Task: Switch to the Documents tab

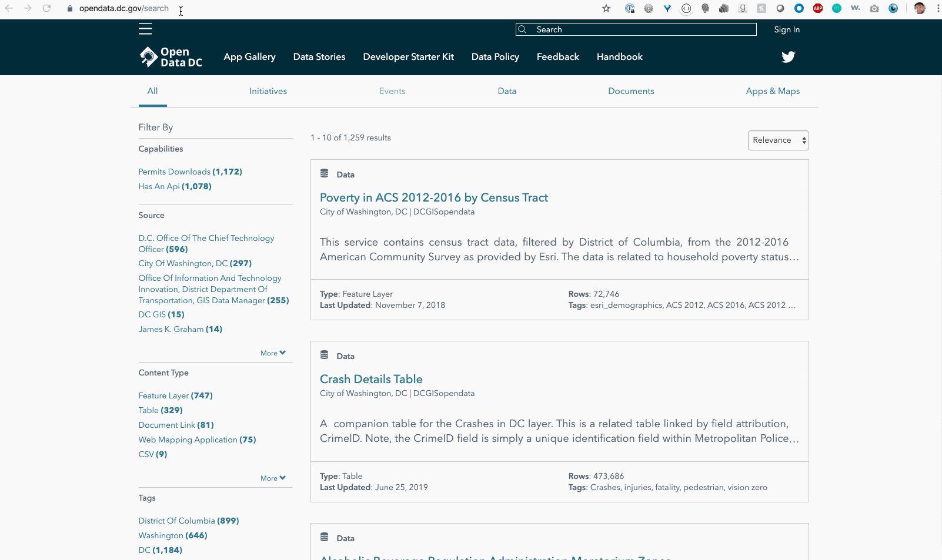Action: tap(631, 91)
